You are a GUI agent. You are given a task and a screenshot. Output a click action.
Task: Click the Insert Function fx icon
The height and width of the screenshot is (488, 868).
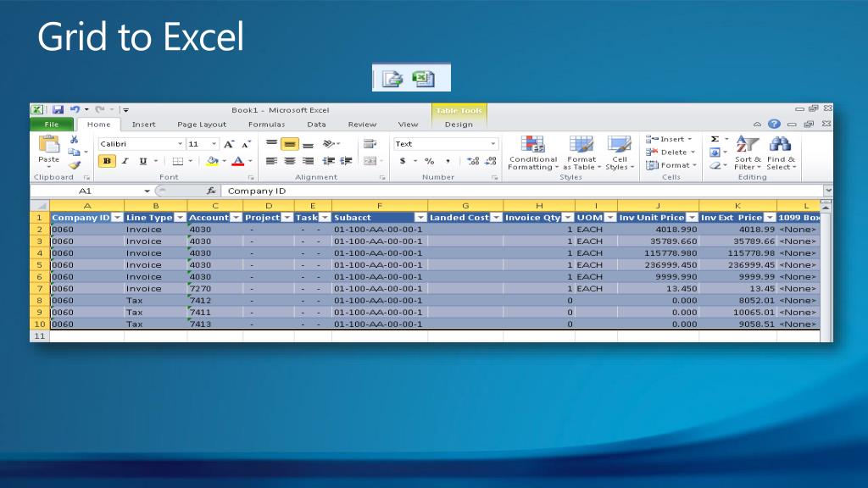pyautogui.click(x=211, y=191)
